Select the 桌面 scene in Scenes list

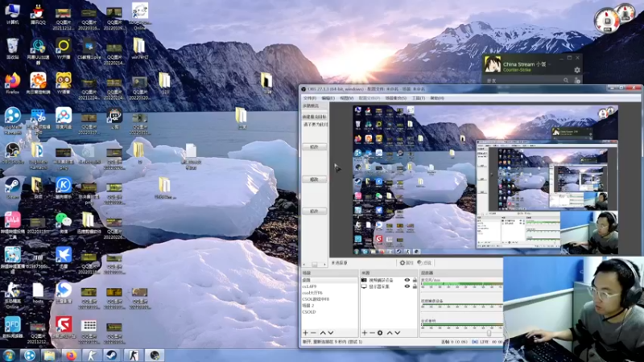[329, 280]
